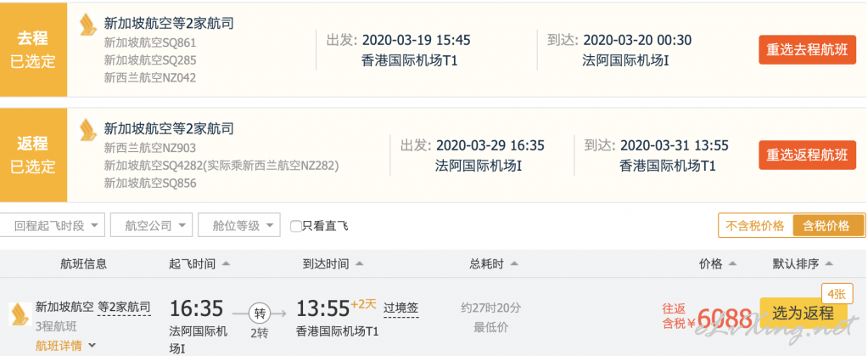This screenshot has height=356, width=868.
Task: Switch to 不含税价格 price view
Action: coord(755,226)
